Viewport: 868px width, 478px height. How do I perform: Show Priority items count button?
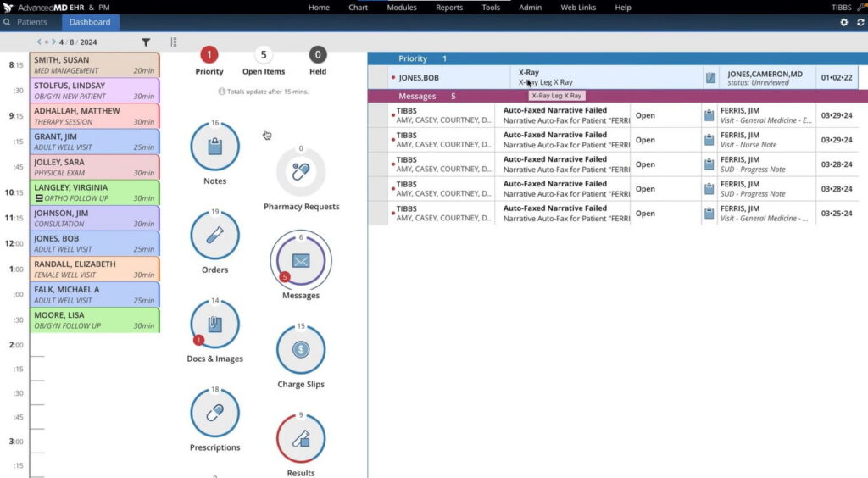[x=209, y=55]
